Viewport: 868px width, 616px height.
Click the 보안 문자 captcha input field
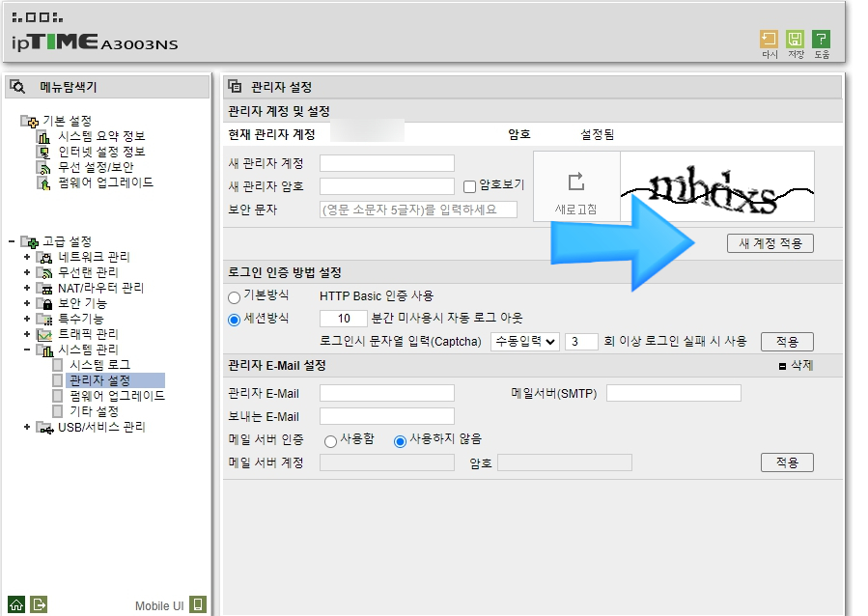pos(418,210)
